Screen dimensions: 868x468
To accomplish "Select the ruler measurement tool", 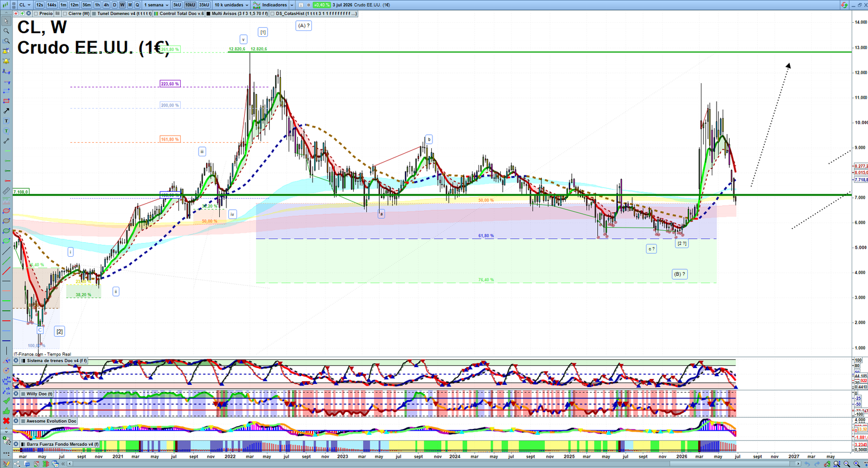I will click(7, 191).
